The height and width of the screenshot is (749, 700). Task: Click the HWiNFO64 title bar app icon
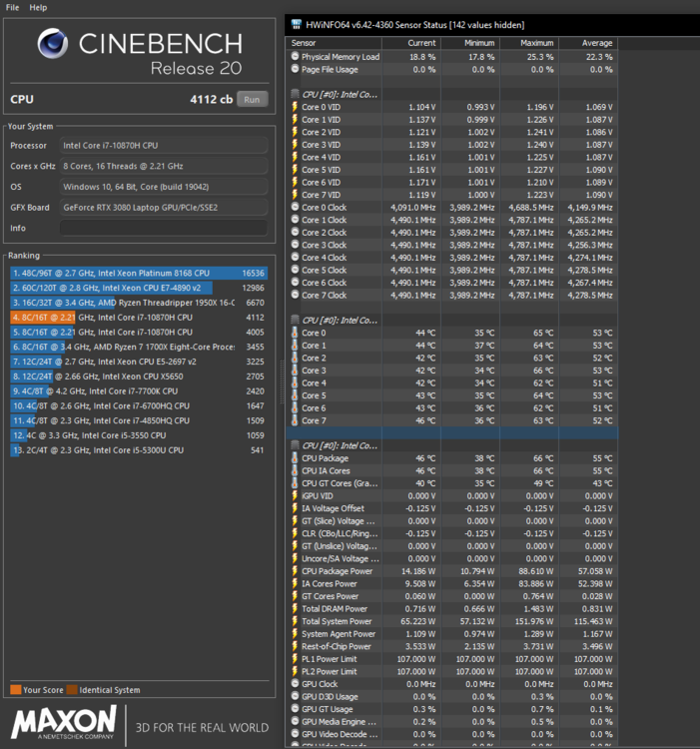coord(294,25)
